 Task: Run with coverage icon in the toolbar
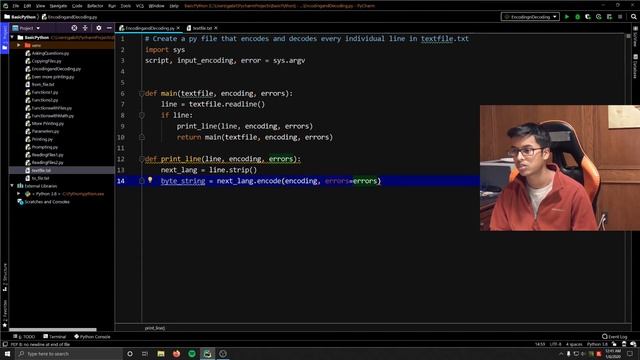[x=588, y=17]
